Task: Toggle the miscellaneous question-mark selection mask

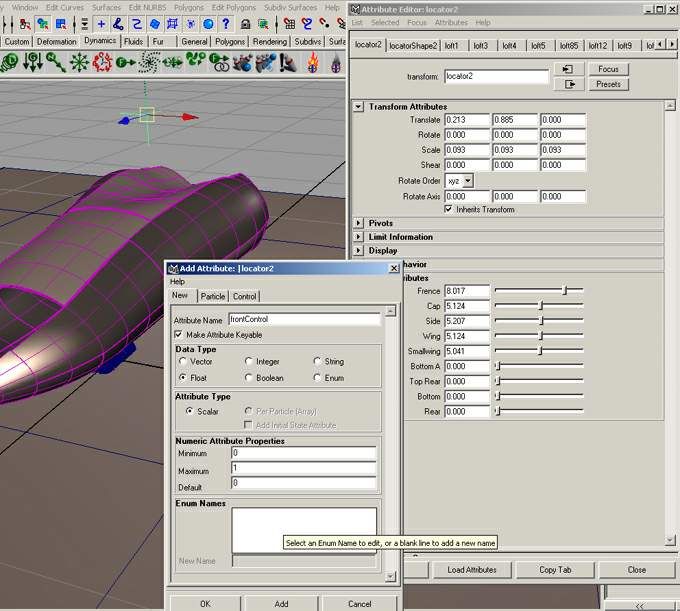Action: tap(226, 24)
